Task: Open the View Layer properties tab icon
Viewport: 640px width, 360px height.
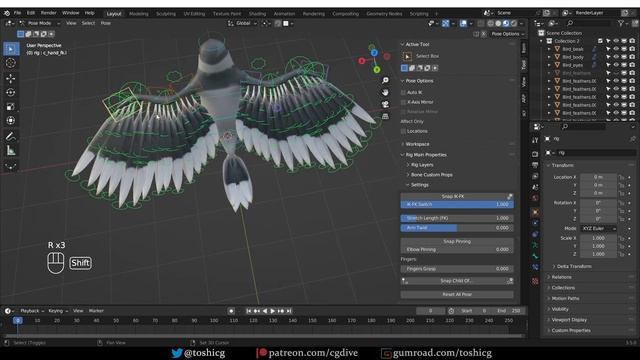Action: (x=535, y=176)
